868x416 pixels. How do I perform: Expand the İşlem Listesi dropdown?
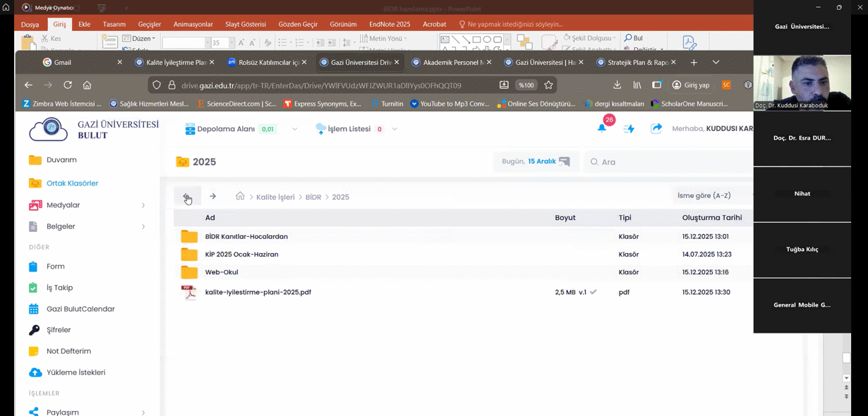point(394,129)
